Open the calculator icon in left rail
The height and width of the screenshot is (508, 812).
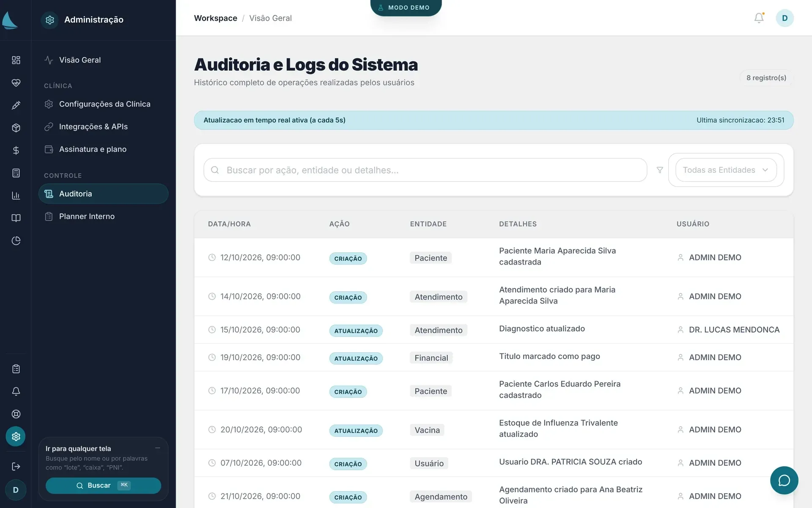[16, 173]
